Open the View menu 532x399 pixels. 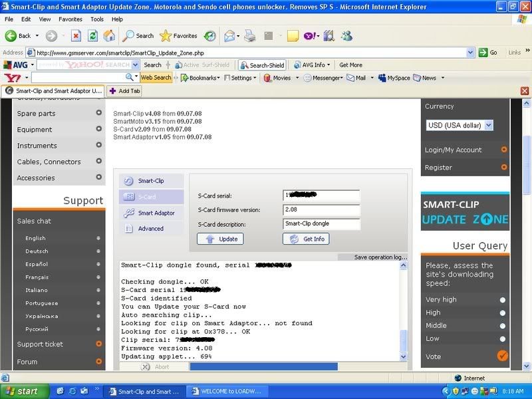(45, 19)
